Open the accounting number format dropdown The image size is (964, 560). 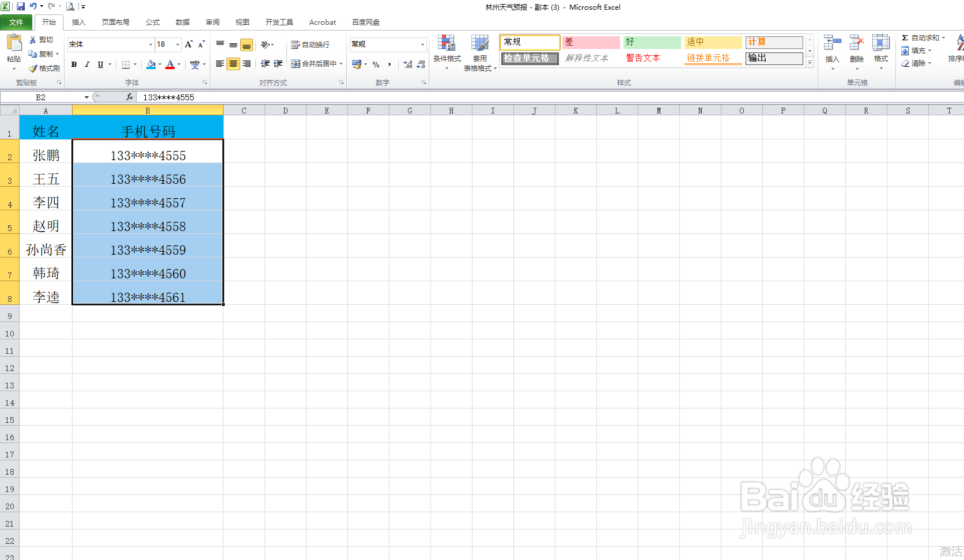[365, 65]
